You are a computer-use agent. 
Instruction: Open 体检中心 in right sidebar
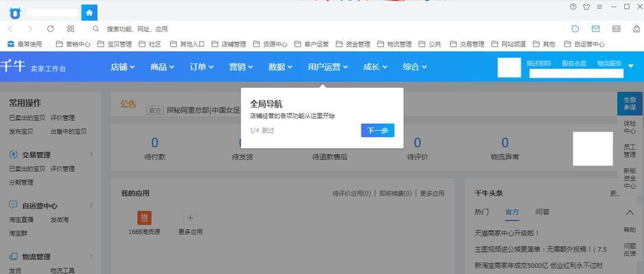630,127
